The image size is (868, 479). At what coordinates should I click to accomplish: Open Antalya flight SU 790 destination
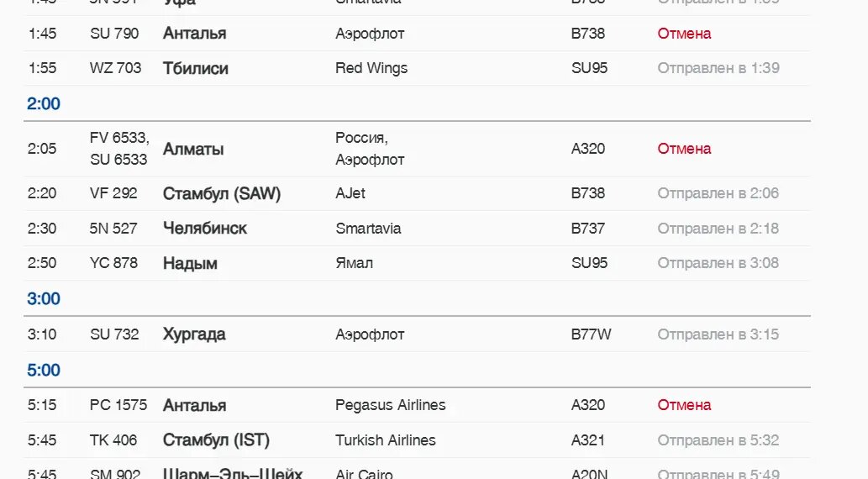coord(194,34)
